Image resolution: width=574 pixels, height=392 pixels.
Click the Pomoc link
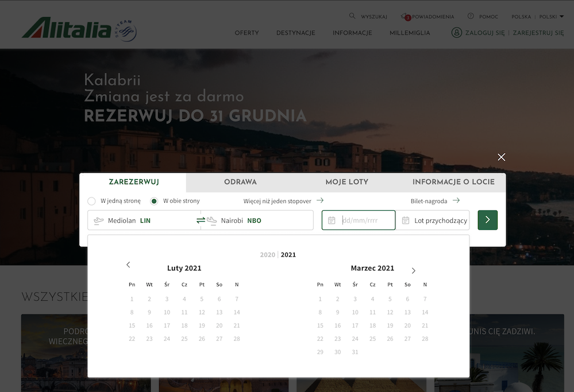(488, 17)
